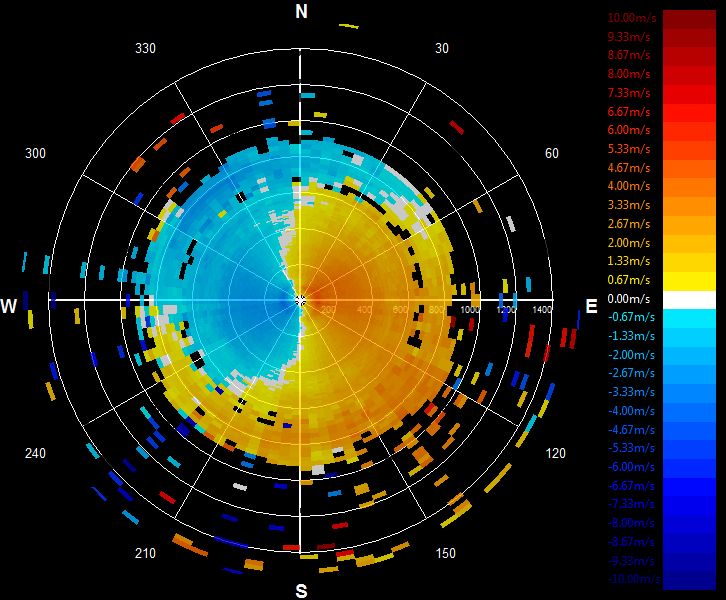Click the 60 degree azimuth label

551,153
